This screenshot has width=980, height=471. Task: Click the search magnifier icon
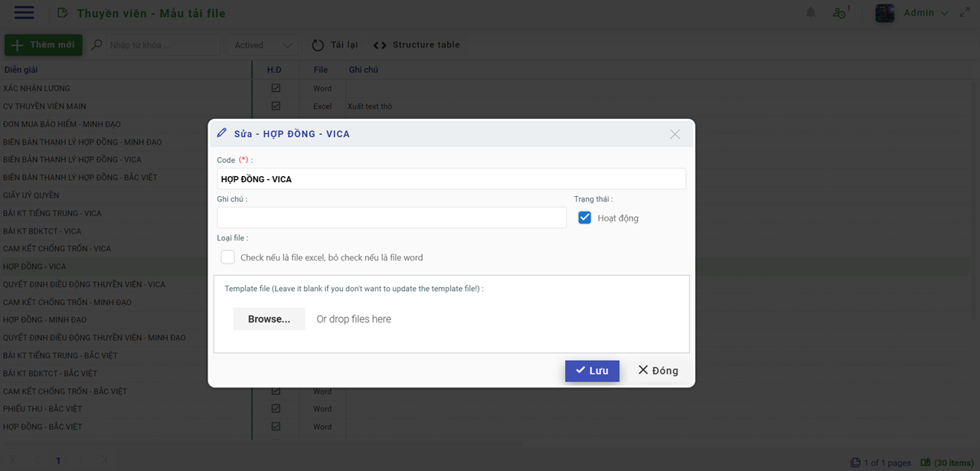coord(97,45)
